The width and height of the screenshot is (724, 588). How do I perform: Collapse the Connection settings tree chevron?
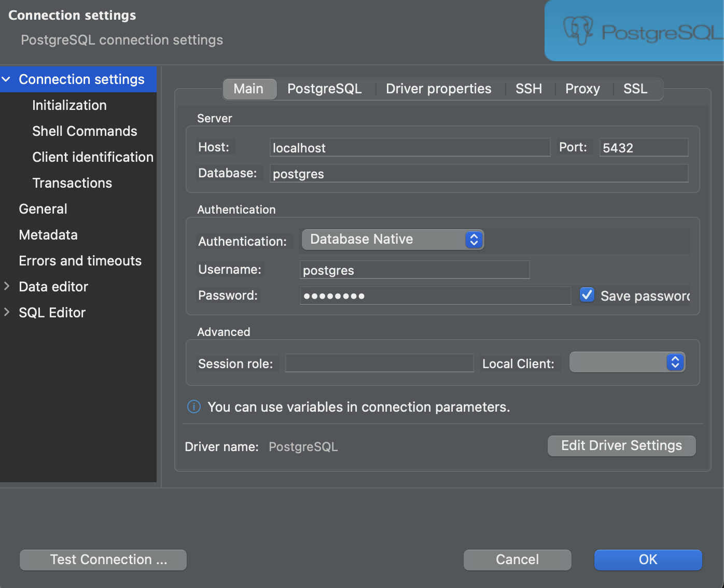tap(6, 79)
